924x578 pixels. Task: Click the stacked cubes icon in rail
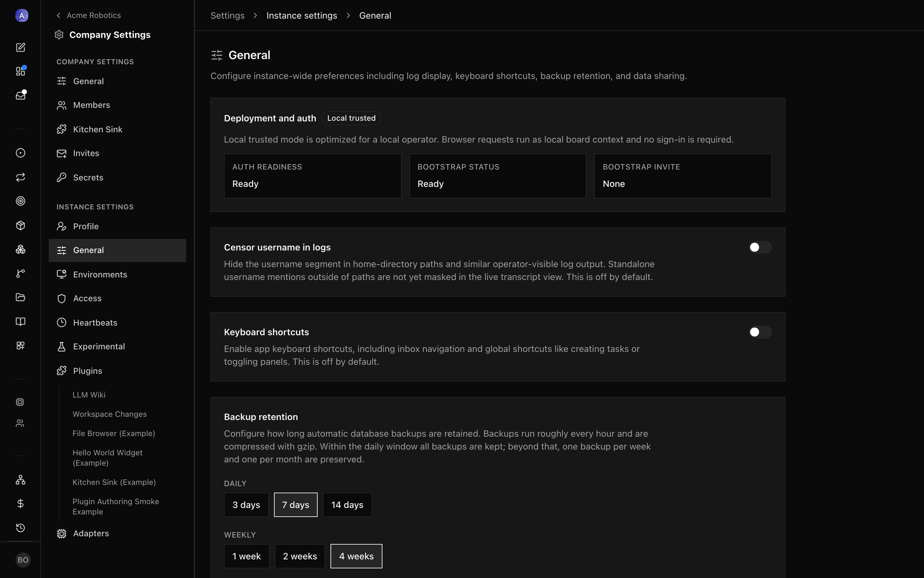(x=21, y=249)
